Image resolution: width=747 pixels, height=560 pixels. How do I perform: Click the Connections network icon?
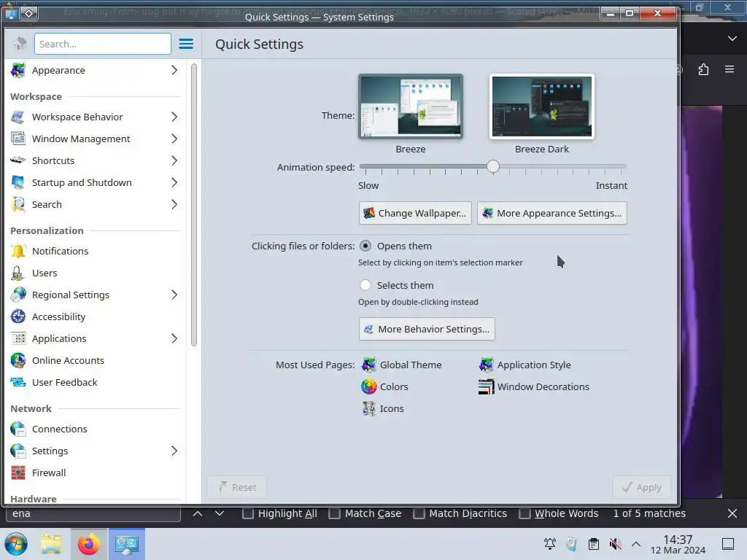click(18, 429)
